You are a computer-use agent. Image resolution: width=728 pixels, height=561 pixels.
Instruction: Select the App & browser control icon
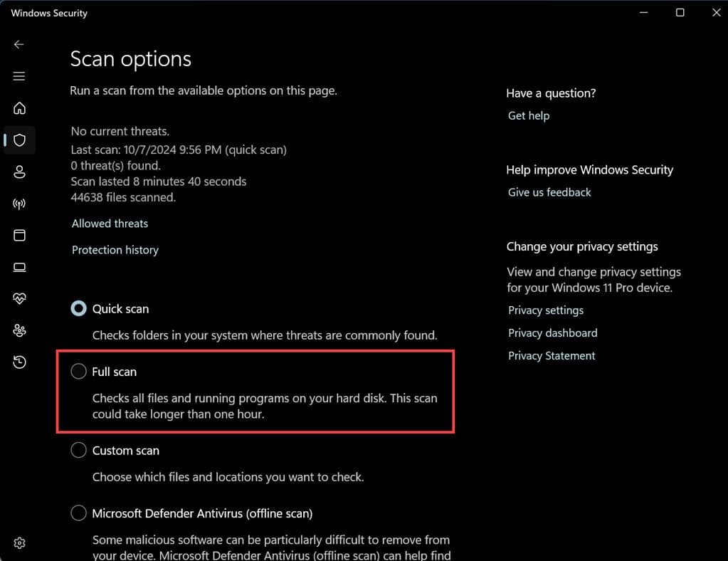coord(19,235)
